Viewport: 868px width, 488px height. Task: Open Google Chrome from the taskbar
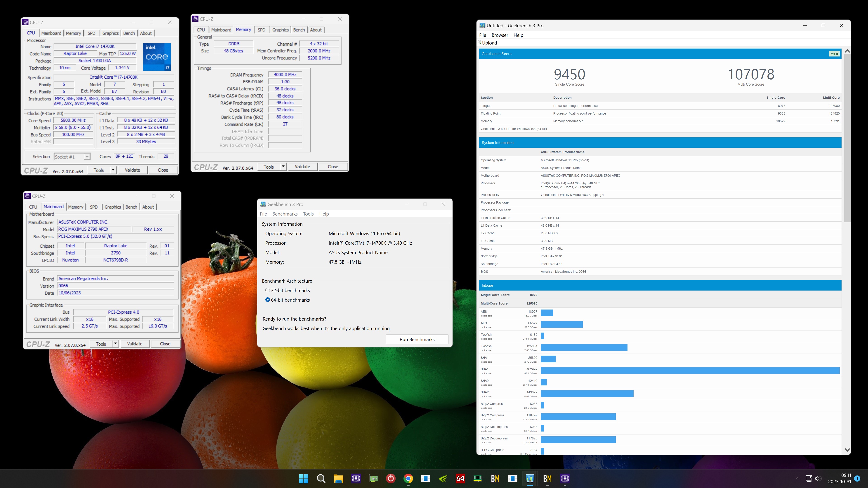click(x=408, y=479)
